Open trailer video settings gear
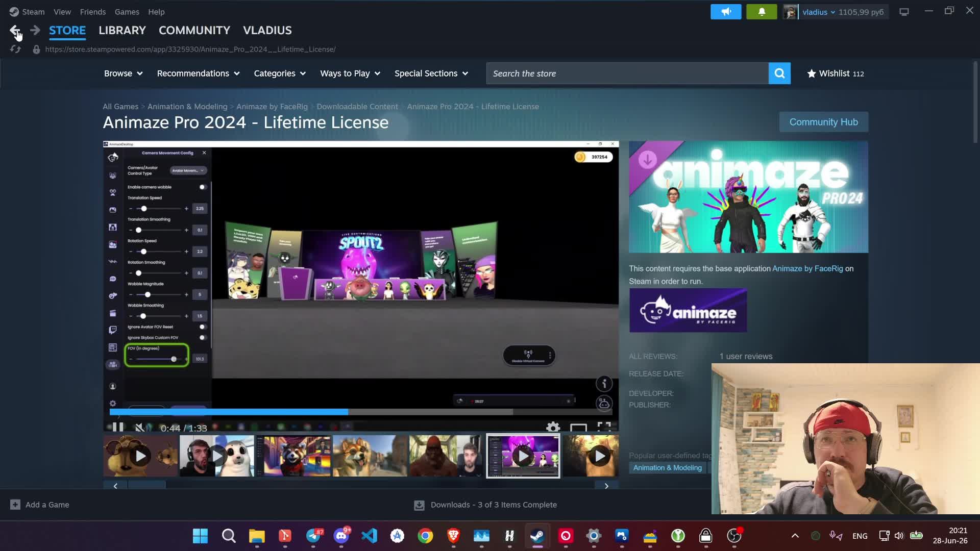This screenshot has height=551, width=980. coord(553,428)
